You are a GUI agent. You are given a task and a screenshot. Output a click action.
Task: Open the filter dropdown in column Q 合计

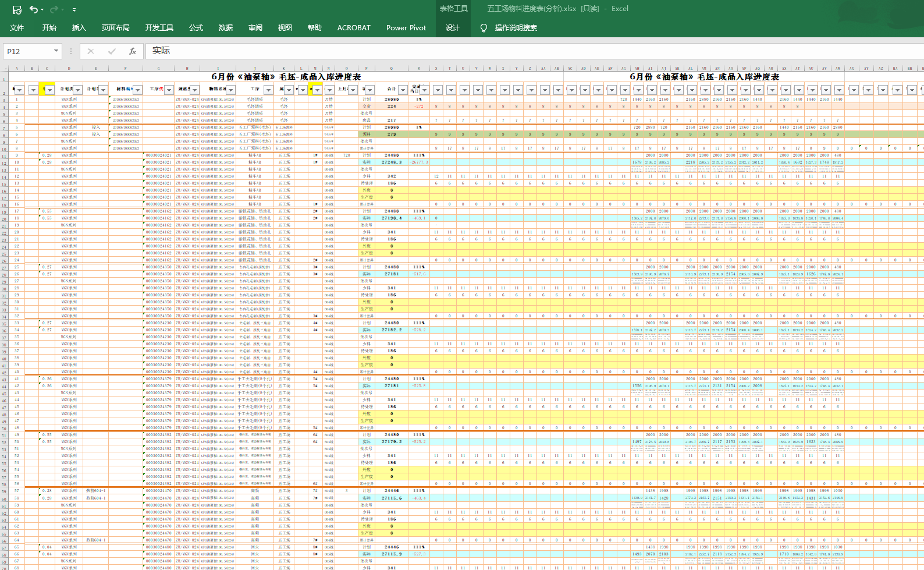(402, 90)
